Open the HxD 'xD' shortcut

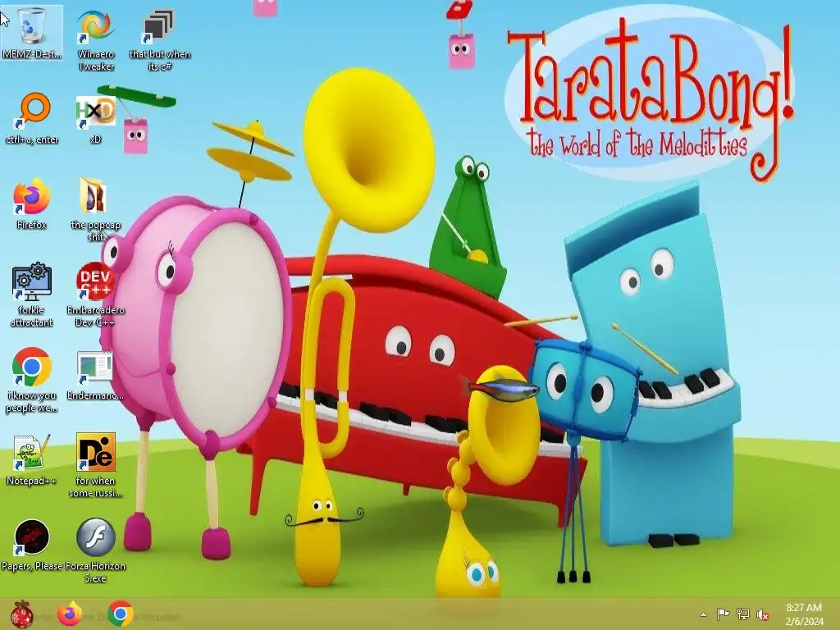point(95,118)
